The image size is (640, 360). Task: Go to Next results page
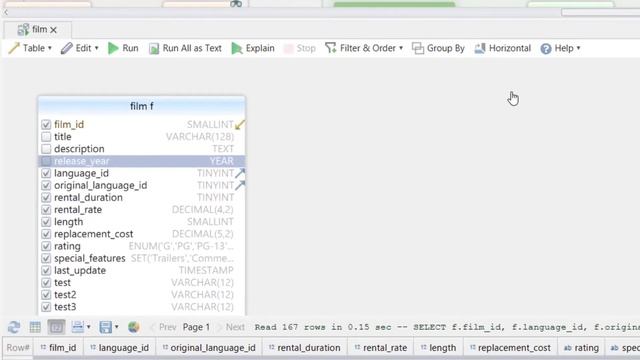231,327
